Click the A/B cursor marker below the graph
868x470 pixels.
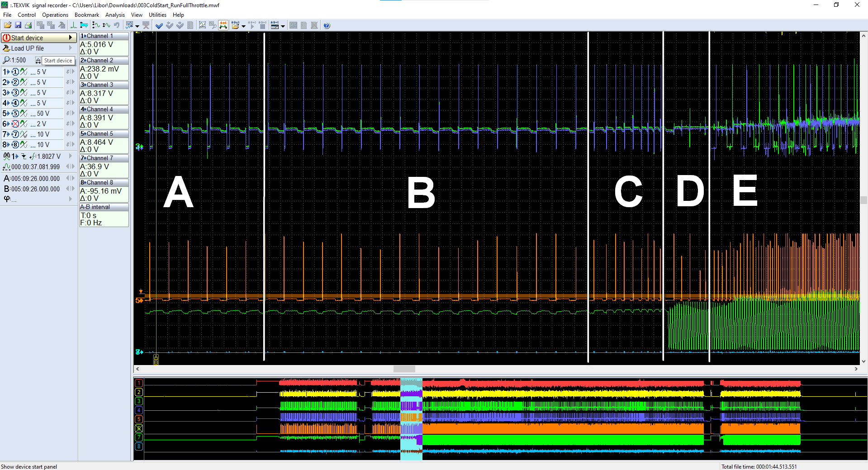point(156,360)
